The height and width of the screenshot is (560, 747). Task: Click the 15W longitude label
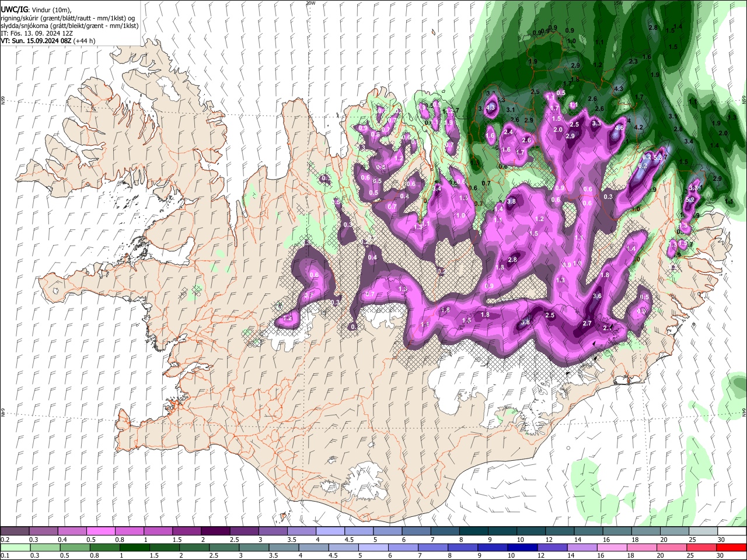point(619,3)
